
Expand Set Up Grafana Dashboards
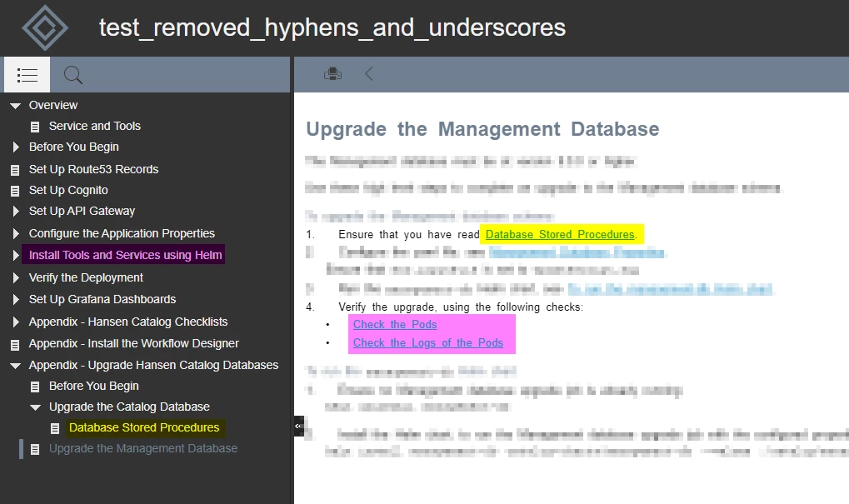tap(16, 299)
